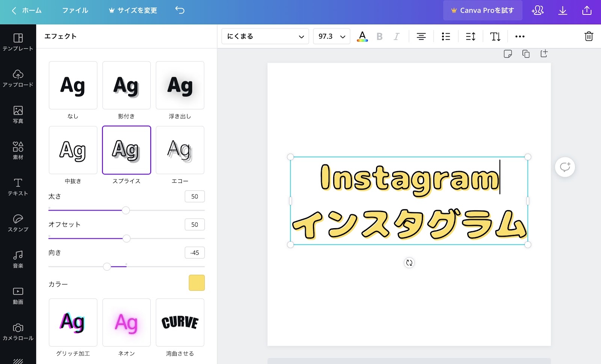Image resolution: width=601 pixels, height=364 pixels.
Task: Click the vertical text direction icon
Action: (x=495, y=36)
